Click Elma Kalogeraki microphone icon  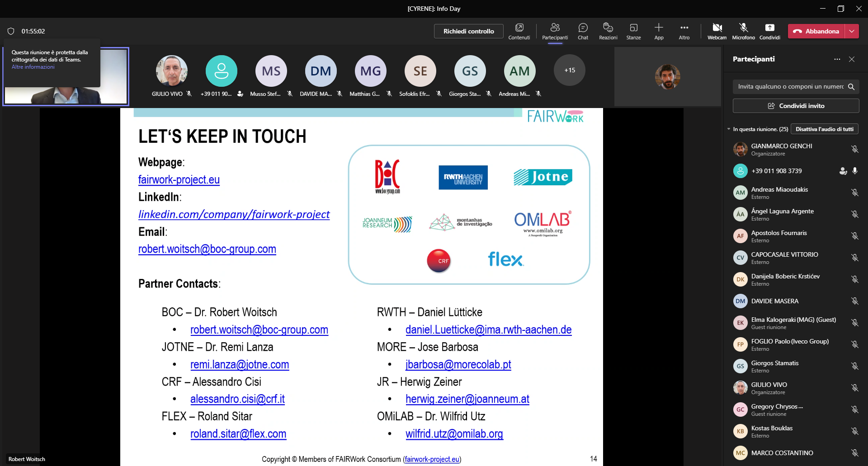coord(854,323)
